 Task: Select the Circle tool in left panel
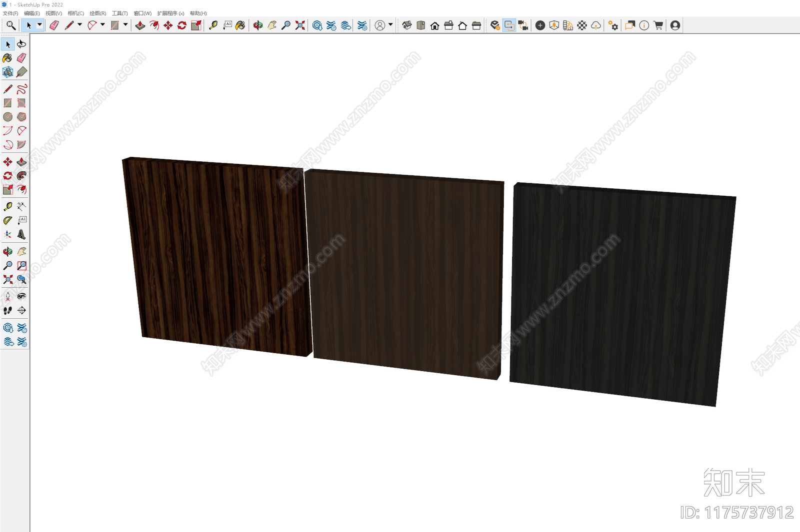point(7,117)
